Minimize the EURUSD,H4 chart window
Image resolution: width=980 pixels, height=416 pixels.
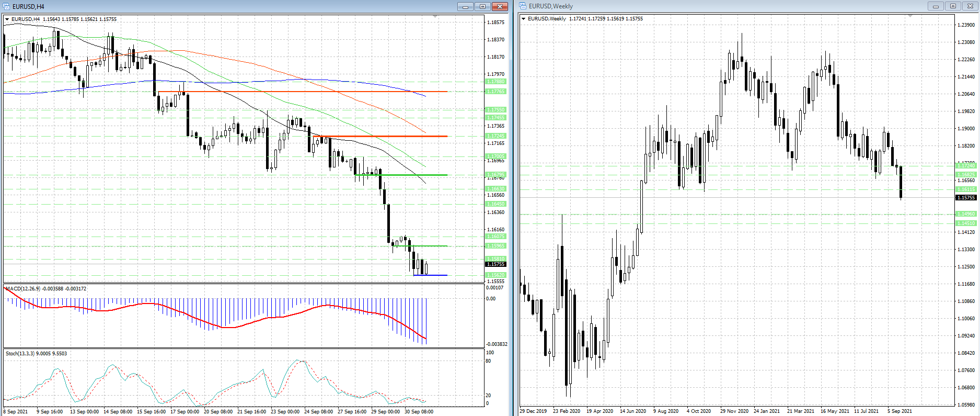[x=465, y=6]
